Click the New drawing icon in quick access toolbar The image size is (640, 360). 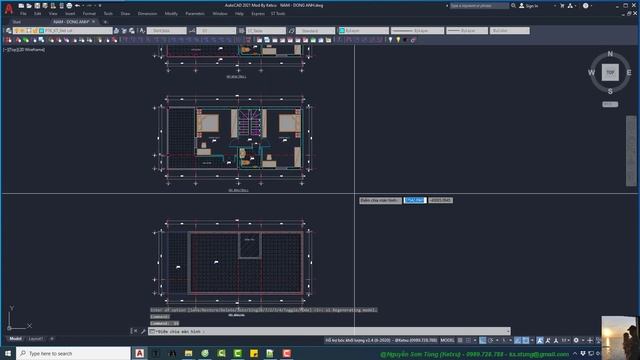[x=21, y=6]
